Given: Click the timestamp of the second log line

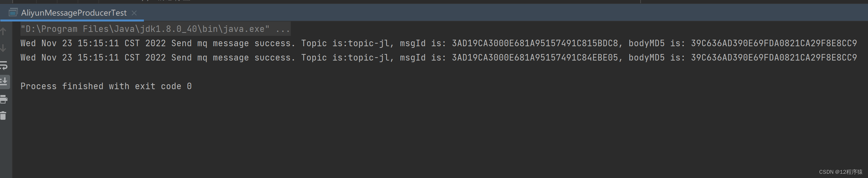Looking at the screenshot, I should 93,58.
